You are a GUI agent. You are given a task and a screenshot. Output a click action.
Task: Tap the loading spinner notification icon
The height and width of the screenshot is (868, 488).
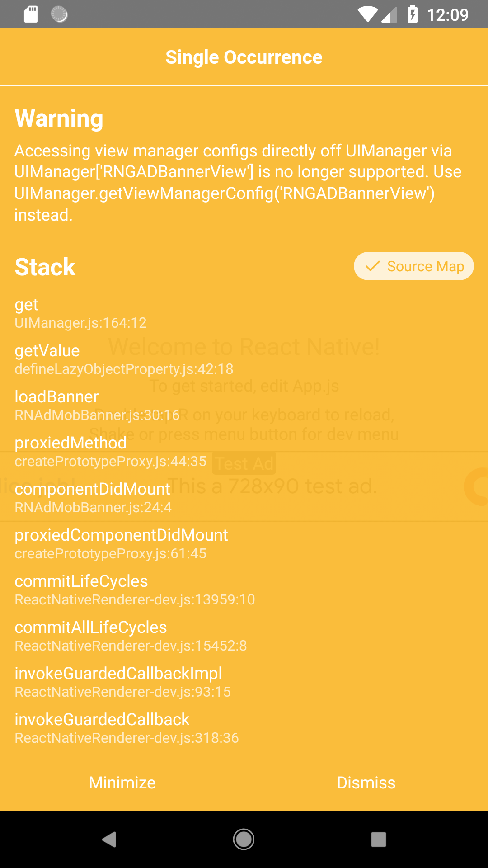[x=58, y=14]
